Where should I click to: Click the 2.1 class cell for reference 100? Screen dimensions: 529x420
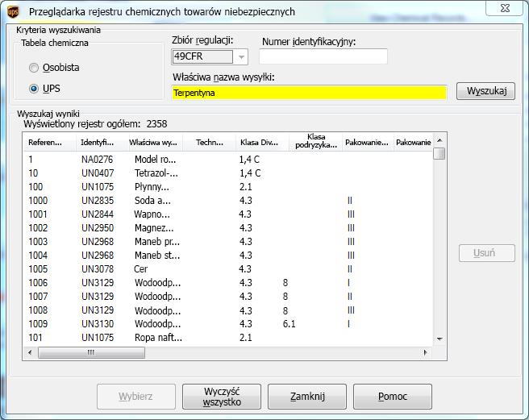246,187
